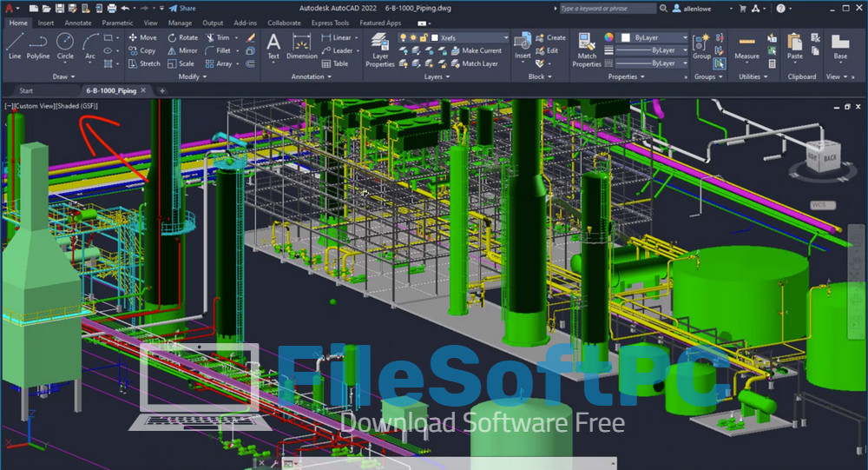Insert a Table annotation
The width and height of the screenshot is (868, 470).
click(335, 63)
